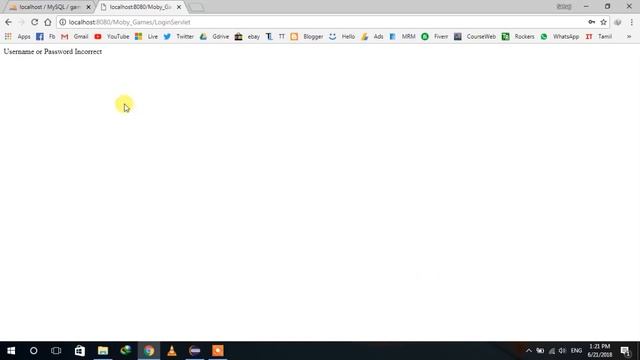Bookmark this page with the star
Viewport: 640px width, 360px height.
604,22
